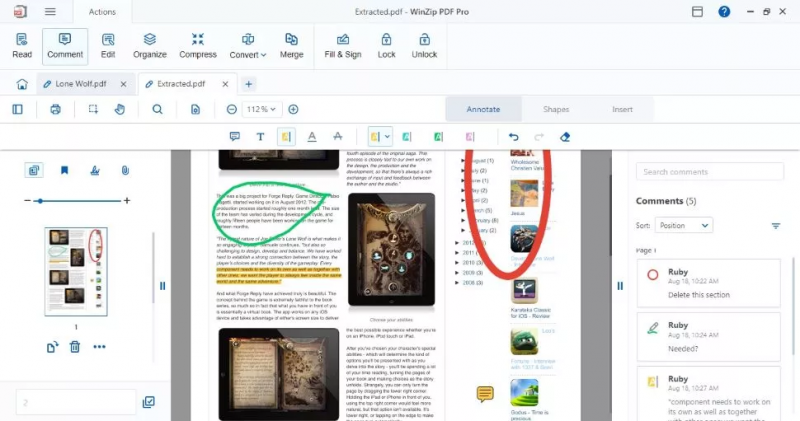Lock the PDF document
The height and width of the screenshot is (421, 800).
point(386,46)
